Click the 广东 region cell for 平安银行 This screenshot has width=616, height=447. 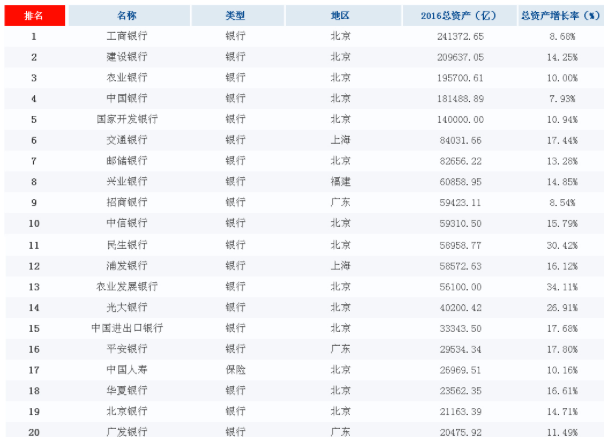click(x=340, y=349)
